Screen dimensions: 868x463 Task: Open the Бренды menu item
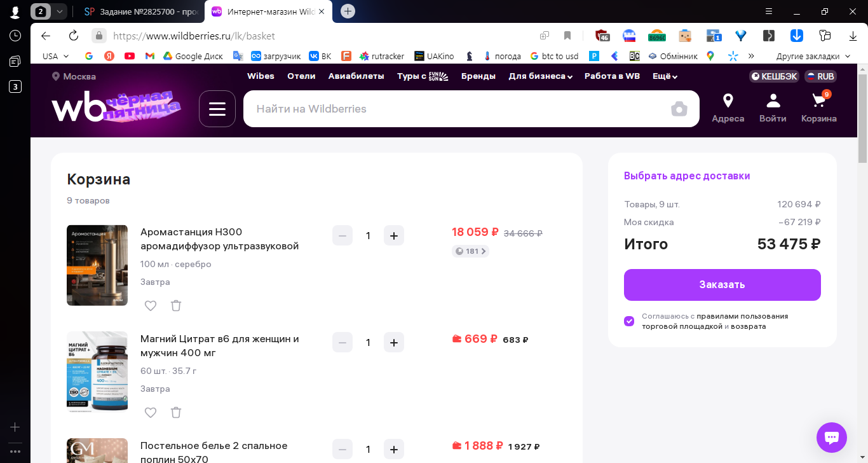point(478,76)
